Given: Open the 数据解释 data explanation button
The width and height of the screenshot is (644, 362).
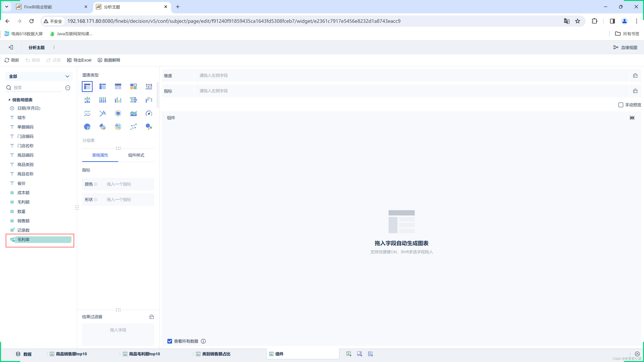Looking at the screenshot, I should coord(109,60).
